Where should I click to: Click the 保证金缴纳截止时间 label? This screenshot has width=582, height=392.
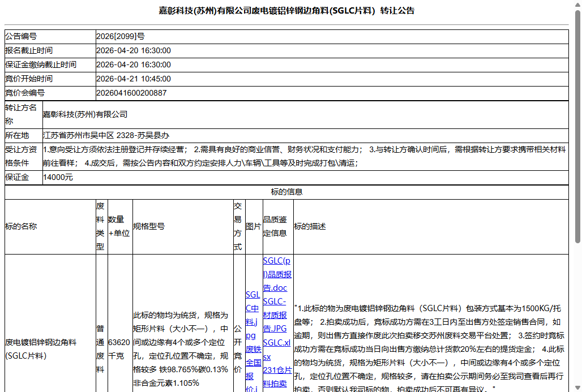click(x=40, y=64)
